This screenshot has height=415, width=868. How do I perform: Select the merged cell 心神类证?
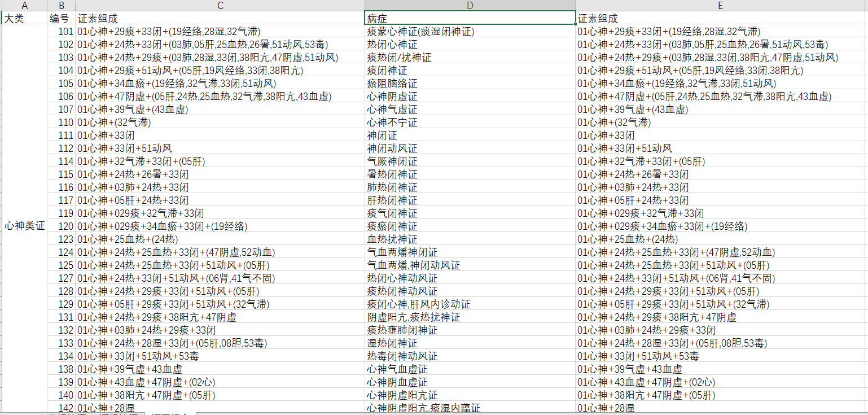coord(24,226)
